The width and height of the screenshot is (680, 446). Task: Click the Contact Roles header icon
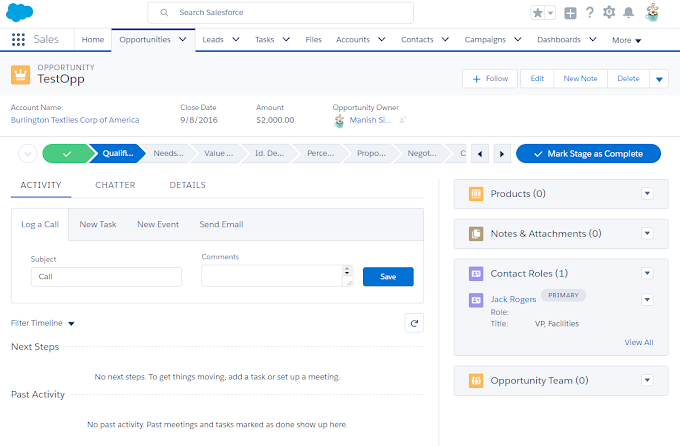tap(476, 273)
